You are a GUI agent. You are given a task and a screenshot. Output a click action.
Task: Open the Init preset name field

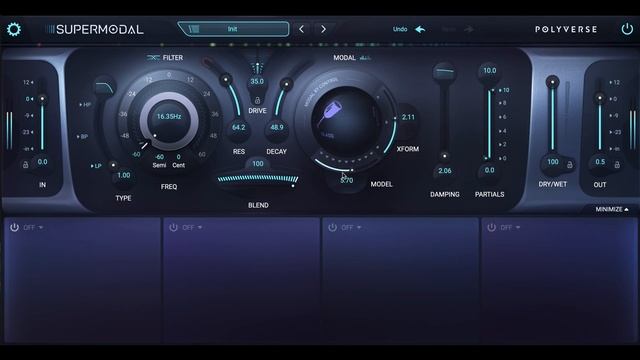(233, 29)
